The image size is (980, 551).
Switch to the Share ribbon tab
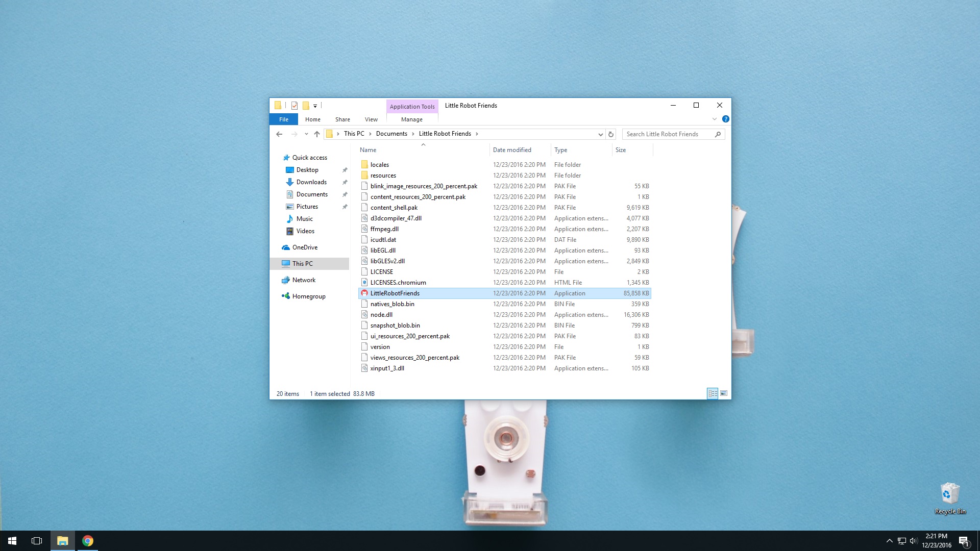[x=342, y=119]
